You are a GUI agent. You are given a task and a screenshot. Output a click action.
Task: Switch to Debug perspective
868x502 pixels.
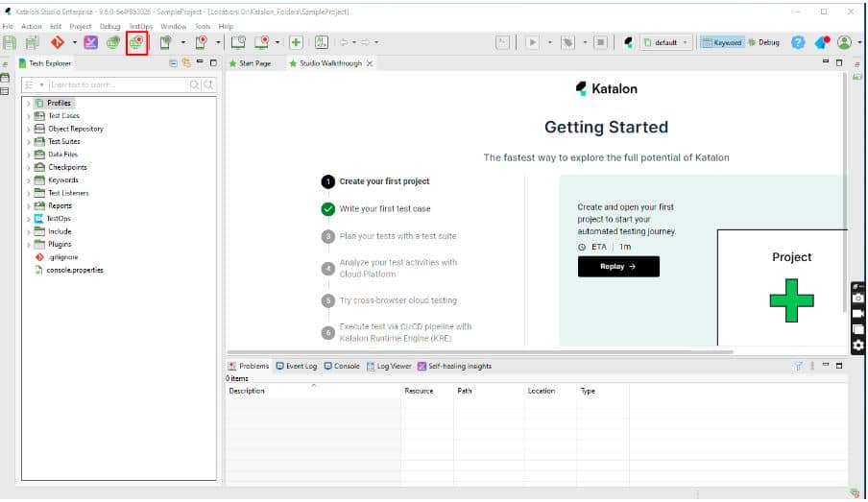pyautogui.click(x=763, y=42)
